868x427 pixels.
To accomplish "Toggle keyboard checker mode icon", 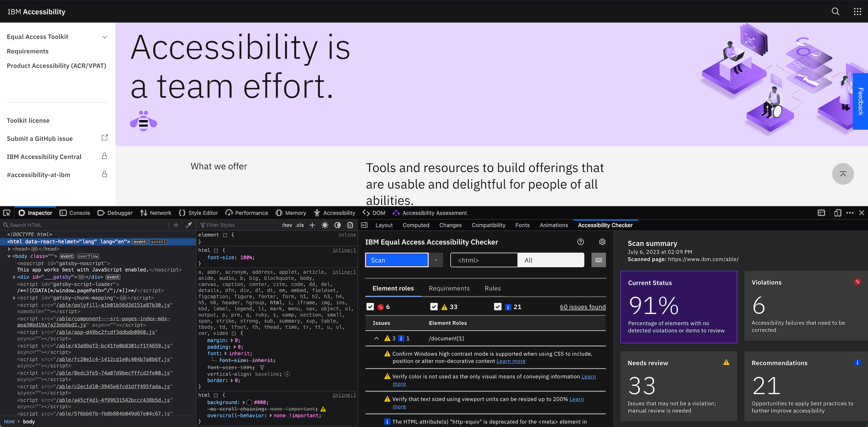I will (x=599, y=260).
